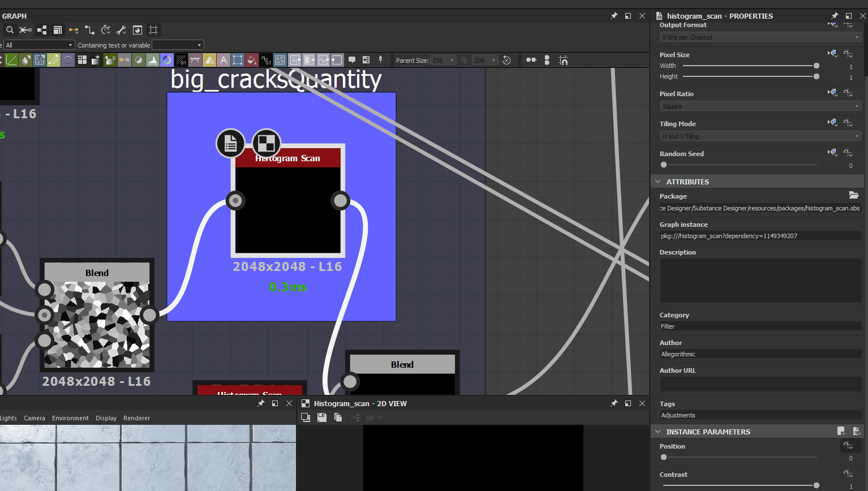Viewport: 868px width, 491px height.
Task: Toggle Tiling Mode relative-to-parent inheritance icon
Action: [832, 122]
